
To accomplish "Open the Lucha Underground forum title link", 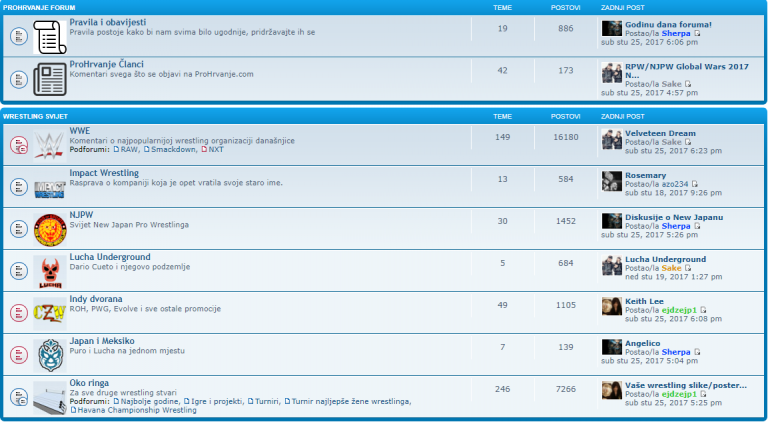I will coord(110,258).
